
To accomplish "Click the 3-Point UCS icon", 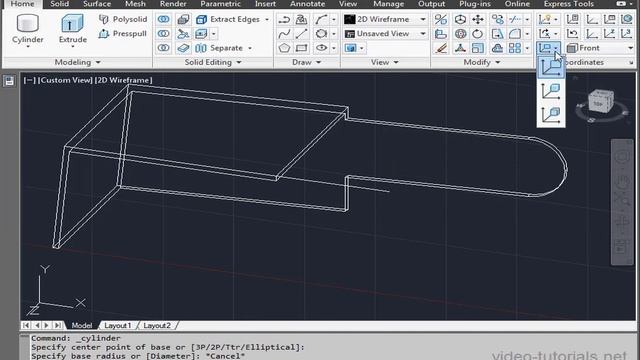I will tap(626, 33).
